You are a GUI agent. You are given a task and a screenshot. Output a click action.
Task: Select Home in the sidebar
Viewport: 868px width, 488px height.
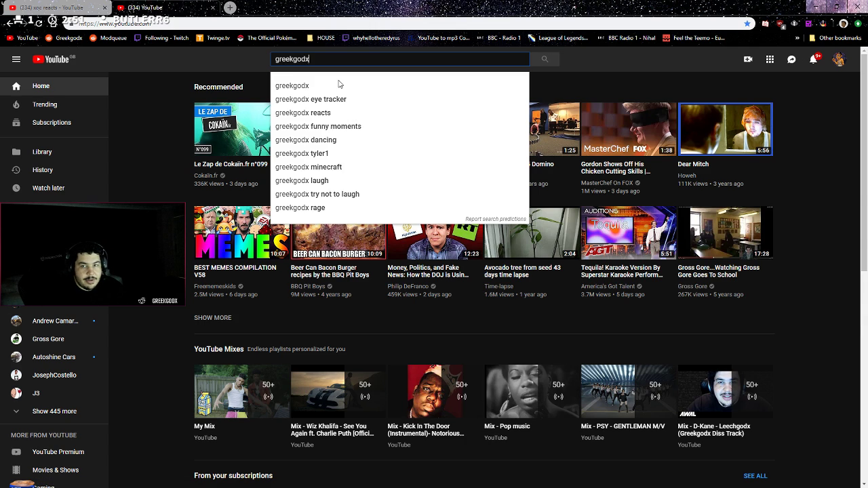[x=54, y=86]
